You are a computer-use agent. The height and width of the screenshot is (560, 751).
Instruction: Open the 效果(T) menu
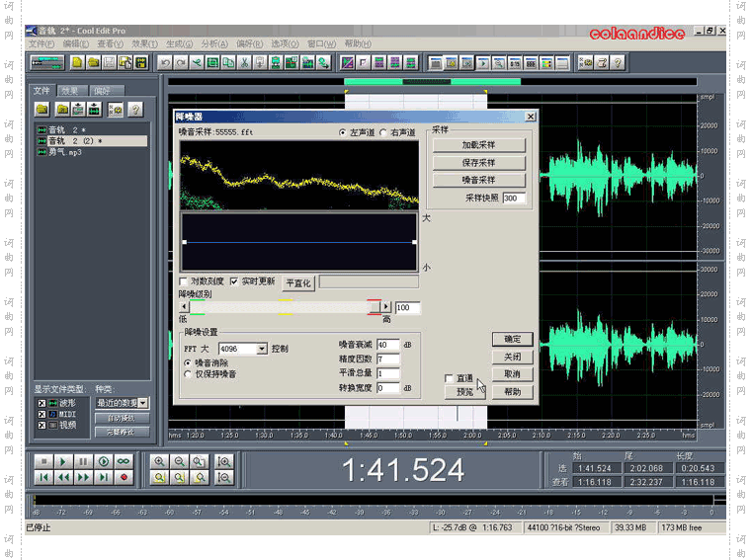[144, 44]
